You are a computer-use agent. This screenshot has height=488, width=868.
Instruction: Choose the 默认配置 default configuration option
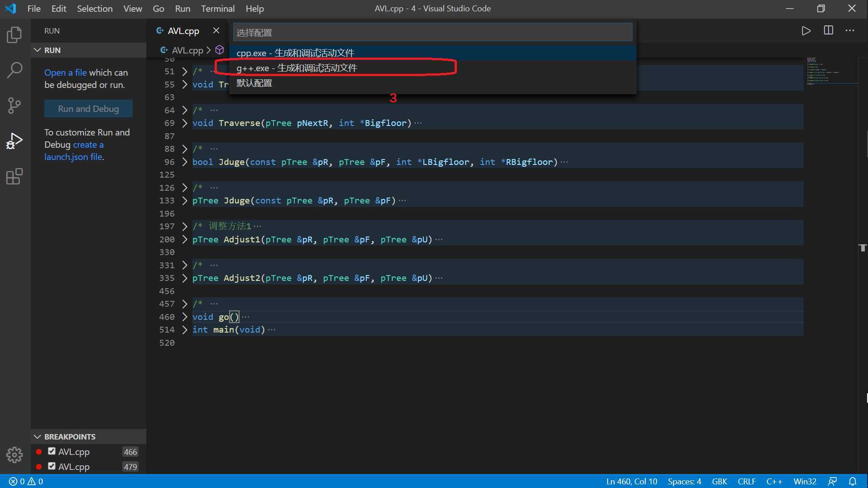(x=432, y=83)
